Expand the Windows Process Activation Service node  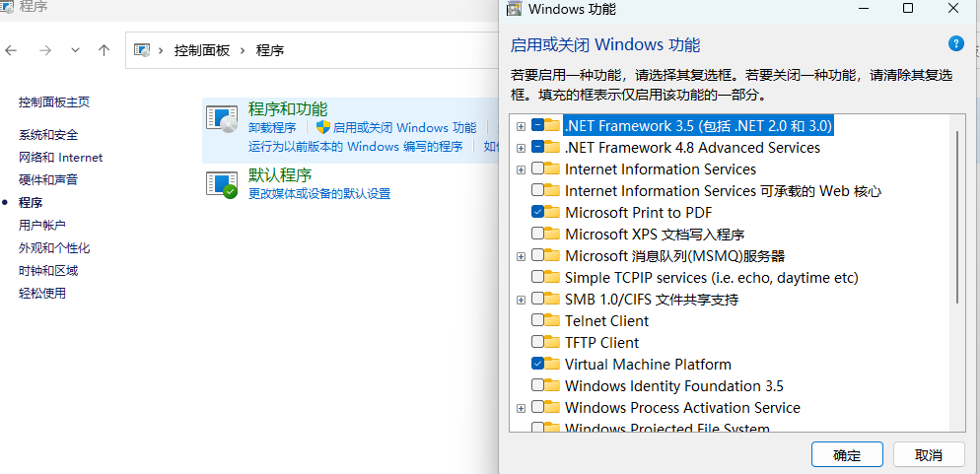click(x=521, y=408)
